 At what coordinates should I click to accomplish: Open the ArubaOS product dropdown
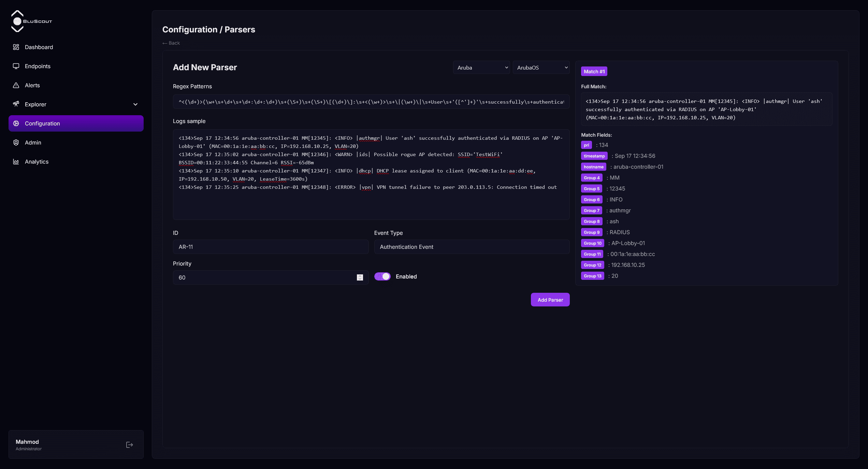541,67
